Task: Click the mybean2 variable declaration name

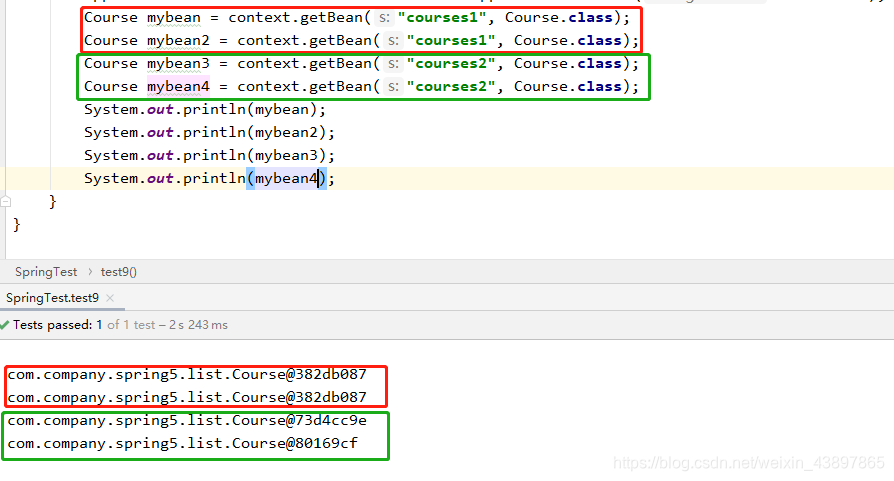Action: click(x=178, y=40)
